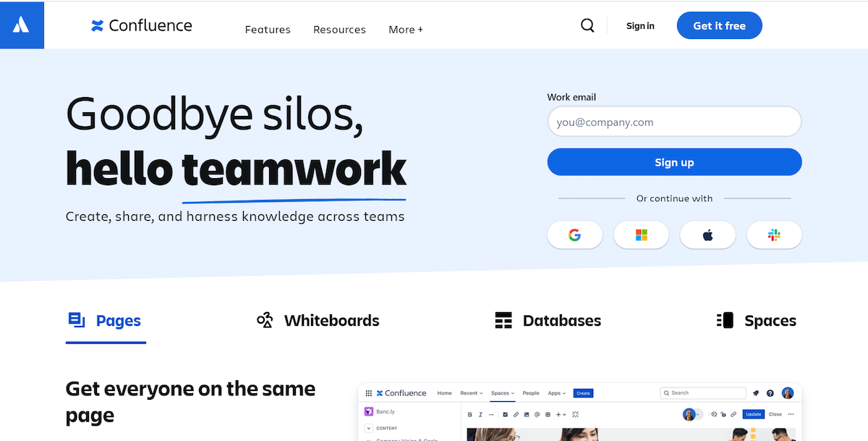868x441 pixels.
Task: Open the Features menu
Action: (268, 30)
